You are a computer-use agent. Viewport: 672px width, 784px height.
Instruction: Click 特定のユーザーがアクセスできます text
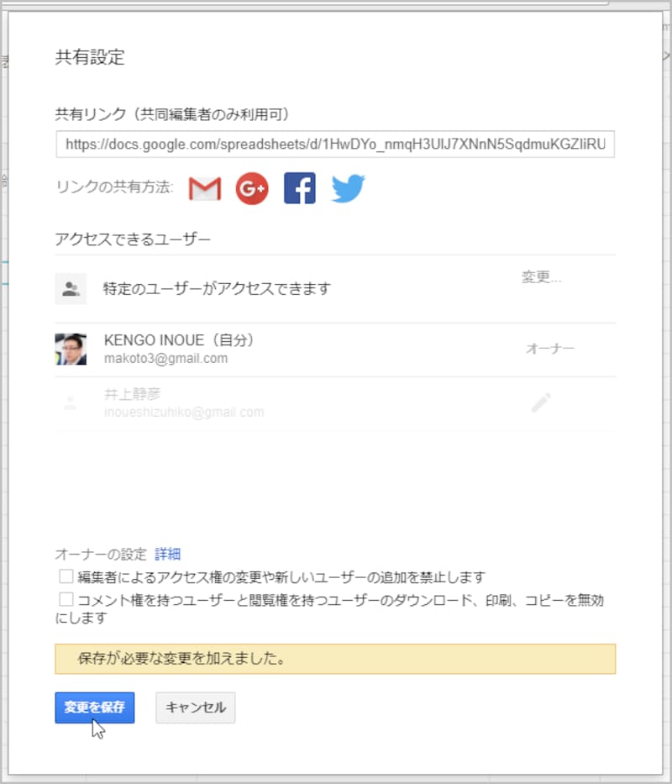pyautogui.click(x=215, y=287)
